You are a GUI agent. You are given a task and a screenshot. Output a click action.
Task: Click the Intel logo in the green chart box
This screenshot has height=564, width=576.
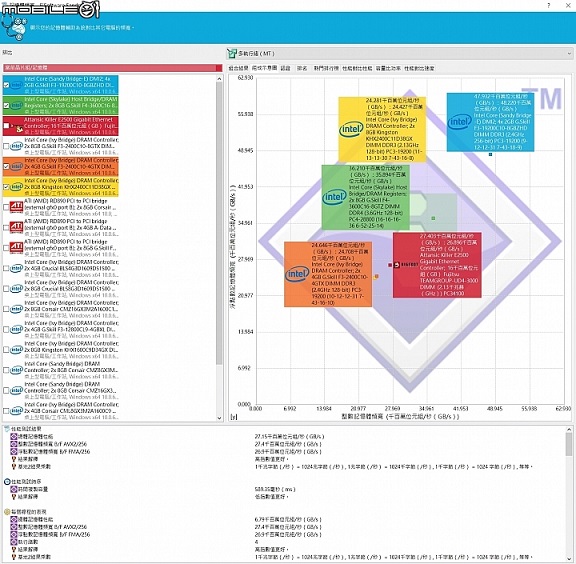click(334, 197)
